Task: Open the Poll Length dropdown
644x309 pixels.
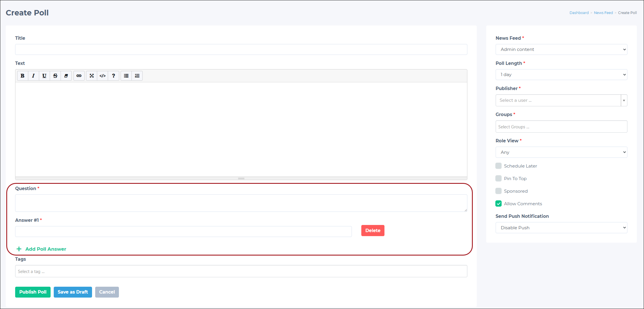Action: tap(561, 75)
